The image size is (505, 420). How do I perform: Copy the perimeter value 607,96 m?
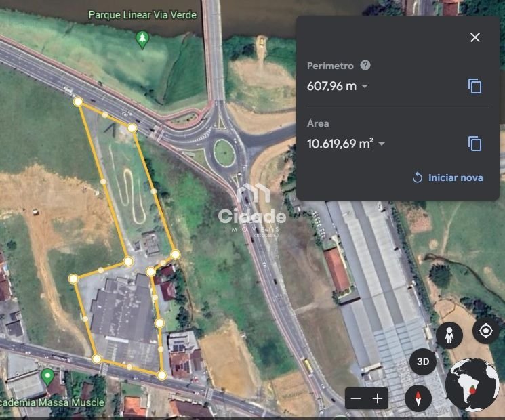point(475,86)
